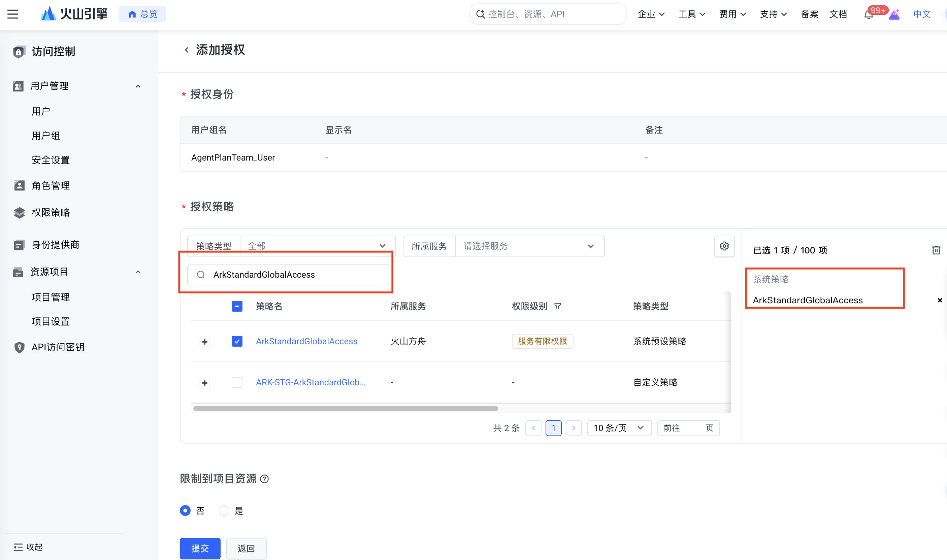947x560 pixels.
Task: Open the 费用 top menu
Action: [732, 14]
